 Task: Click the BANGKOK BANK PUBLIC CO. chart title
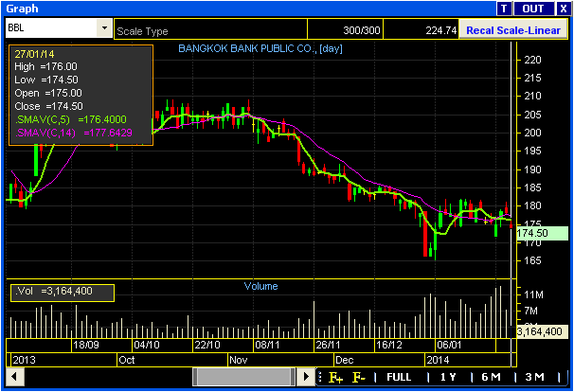tap(260, 48)
